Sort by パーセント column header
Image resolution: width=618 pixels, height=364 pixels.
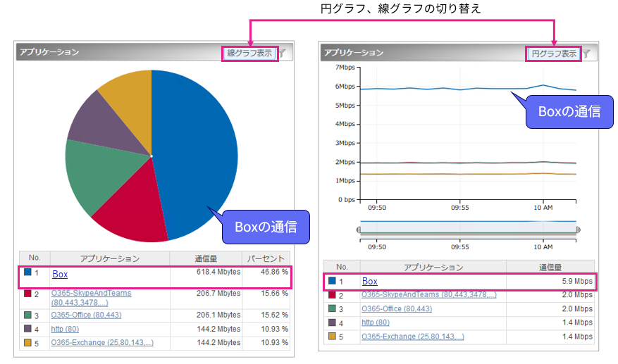(266, 258)
